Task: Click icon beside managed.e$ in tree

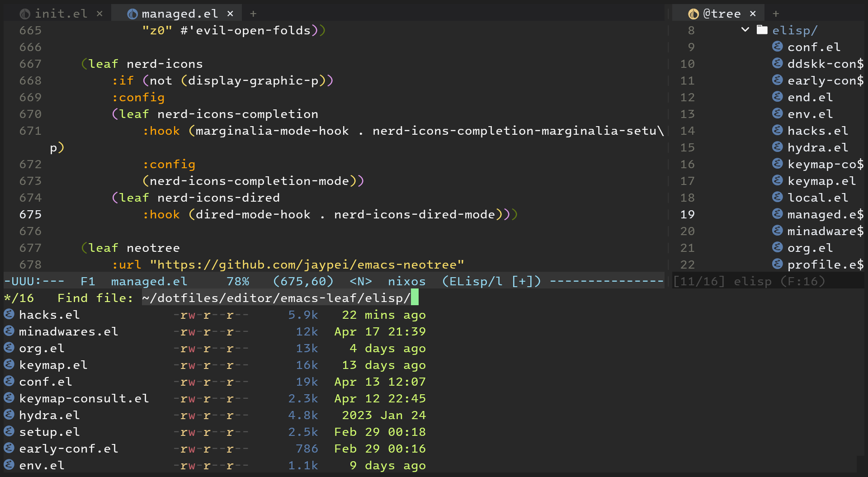Action: point(777,214)
